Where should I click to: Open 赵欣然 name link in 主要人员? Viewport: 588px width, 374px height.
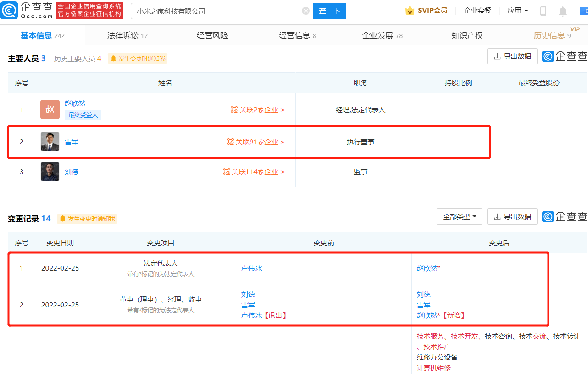click(75, 103)
